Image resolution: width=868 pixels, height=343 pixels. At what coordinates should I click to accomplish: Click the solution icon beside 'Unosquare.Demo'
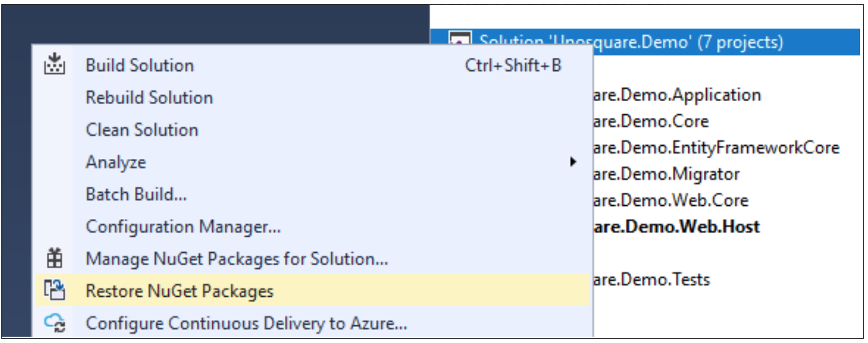coord(460,41)
